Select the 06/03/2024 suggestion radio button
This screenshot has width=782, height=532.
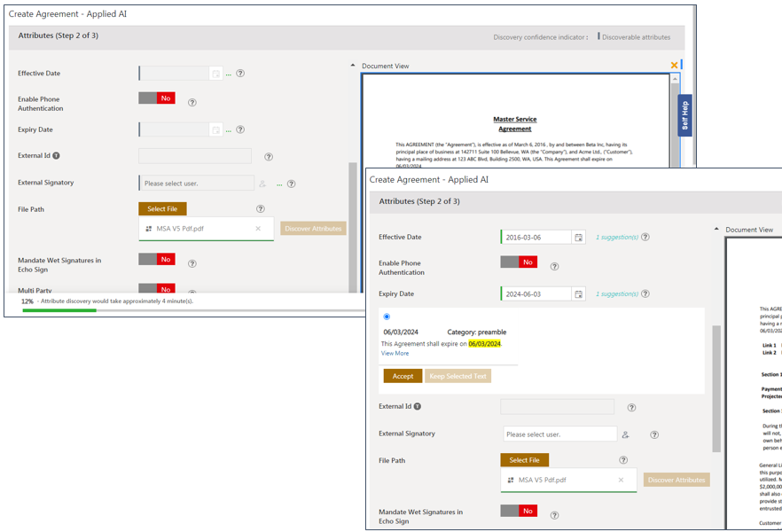click(387, 317)
